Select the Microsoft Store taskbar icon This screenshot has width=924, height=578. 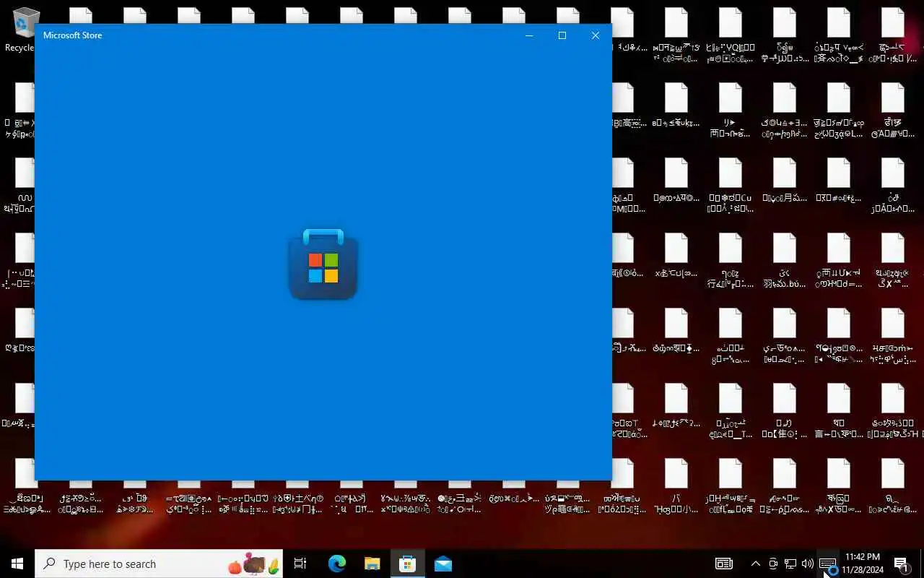click(x=407, y=564)
